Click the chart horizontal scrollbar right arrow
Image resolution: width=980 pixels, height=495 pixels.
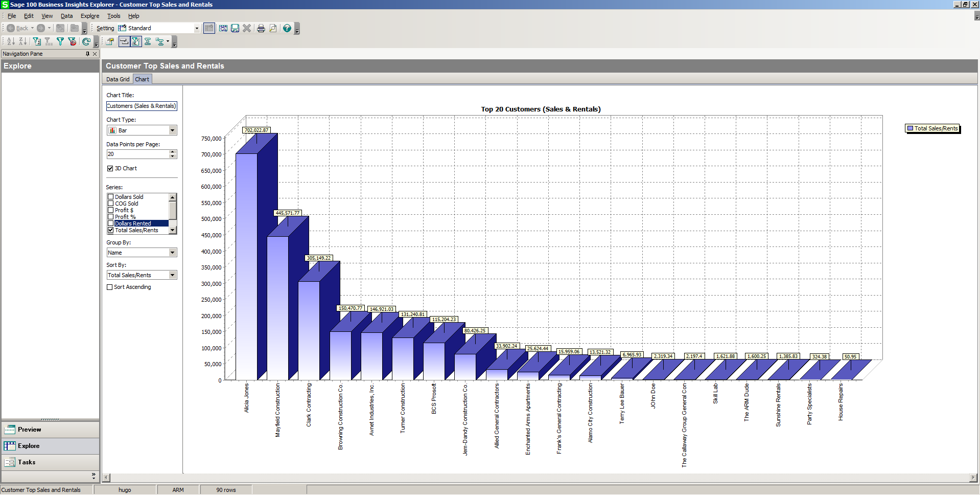click(973, 478)
